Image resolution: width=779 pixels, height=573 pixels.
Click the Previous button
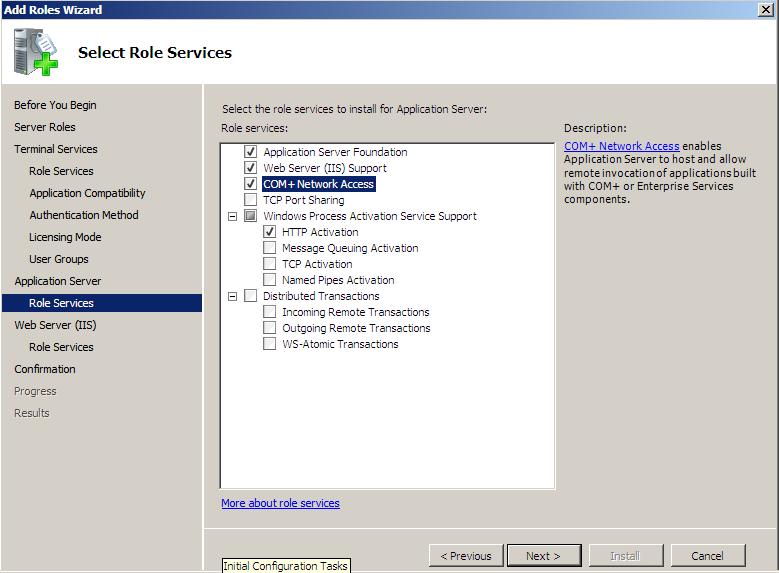pyautogui.click(x=466, y=556)
